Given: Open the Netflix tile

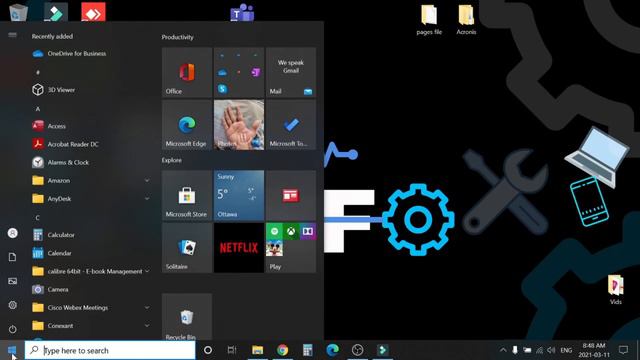Looking at the screenshot, I should pyautogui.click(x=239, y=248).
